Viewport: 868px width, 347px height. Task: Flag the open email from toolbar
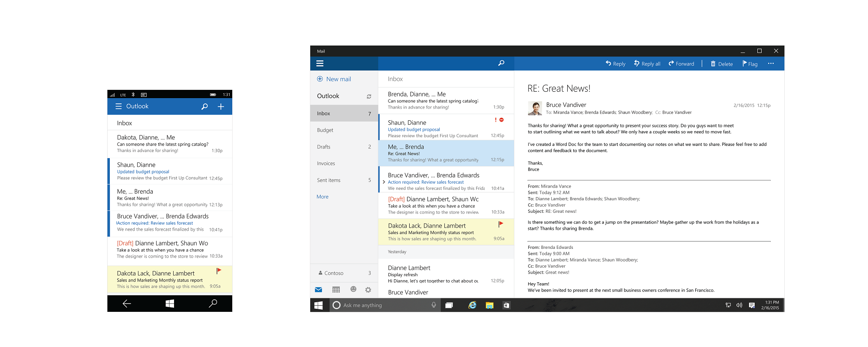pos(750,64)
